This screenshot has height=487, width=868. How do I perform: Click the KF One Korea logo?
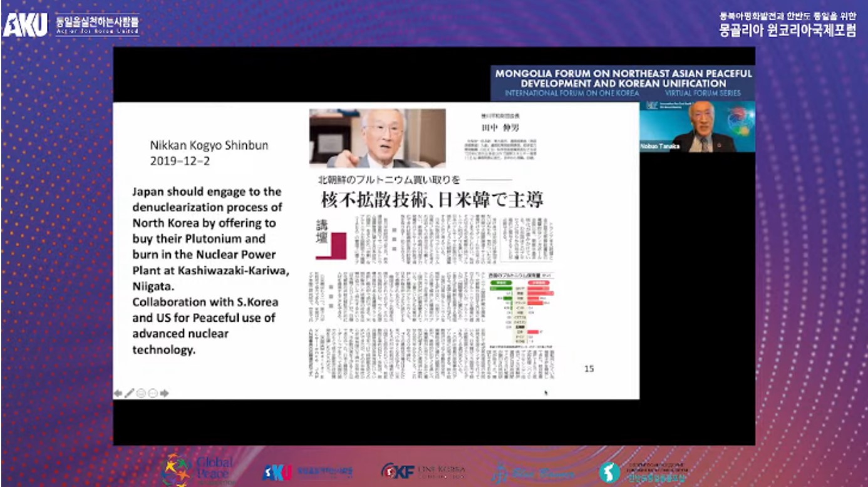[x=423, y=471]
